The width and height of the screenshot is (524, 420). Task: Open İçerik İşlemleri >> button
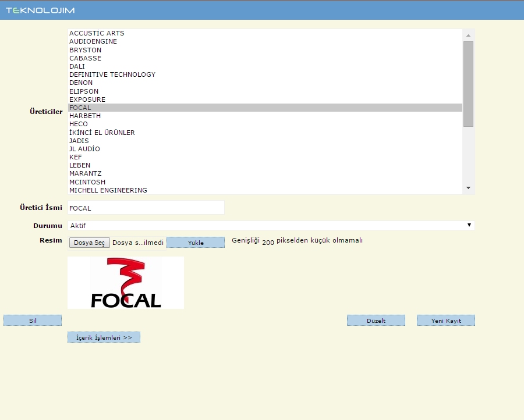(x=104, y=337)
